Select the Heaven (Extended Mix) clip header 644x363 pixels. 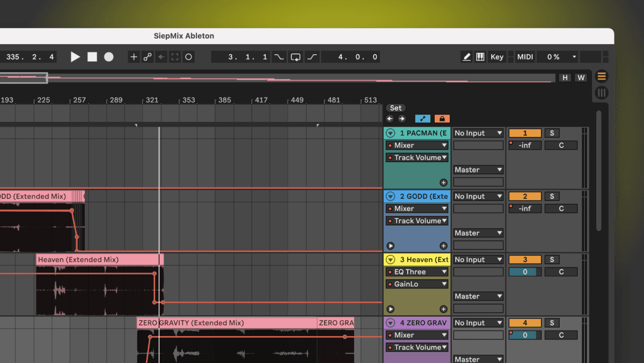coord(99,260)
